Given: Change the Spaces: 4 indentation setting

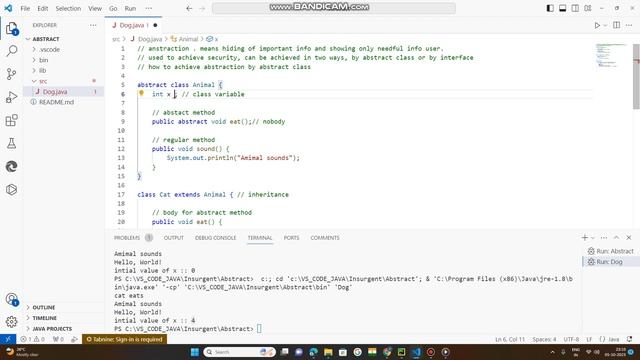Looking at the screenshot, I should [544, 339].
